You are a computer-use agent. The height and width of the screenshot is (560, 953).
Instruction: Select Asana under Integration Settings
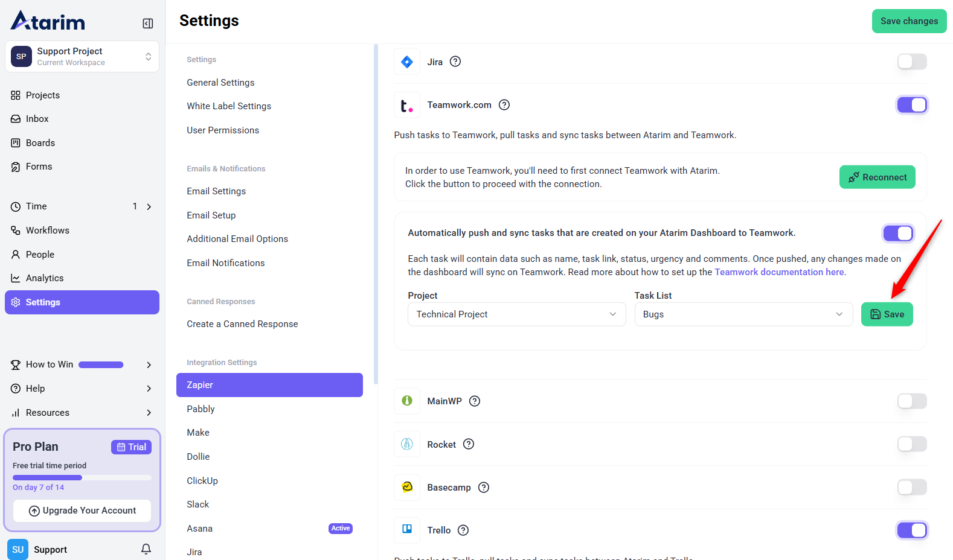point(200,529)
